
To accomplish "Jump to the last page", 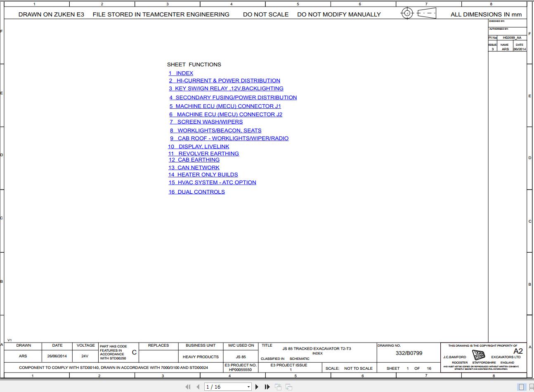I will tap(267, 387).
